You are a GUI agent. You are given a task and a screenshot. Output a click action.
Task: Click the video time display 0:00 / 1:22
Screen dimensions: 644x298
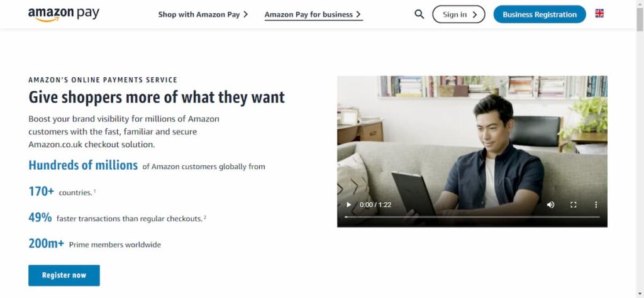point(375,204)
